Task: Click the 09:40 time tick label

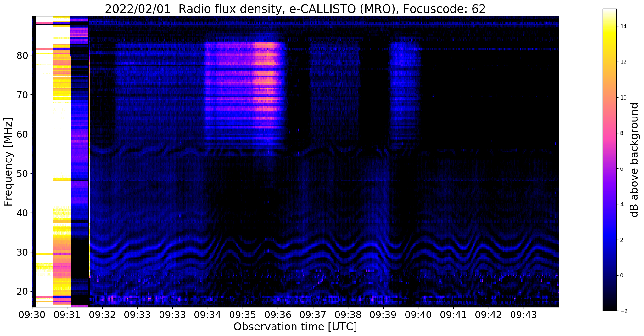Action: tap(418, 315)
